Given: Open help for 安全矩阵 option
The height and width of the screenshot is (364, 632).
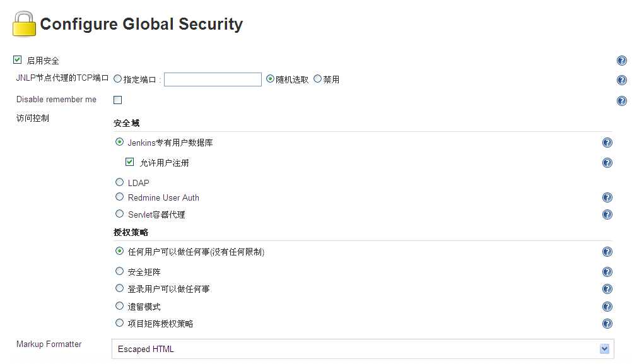Looking at the screenshot, I should click(607, 272).
